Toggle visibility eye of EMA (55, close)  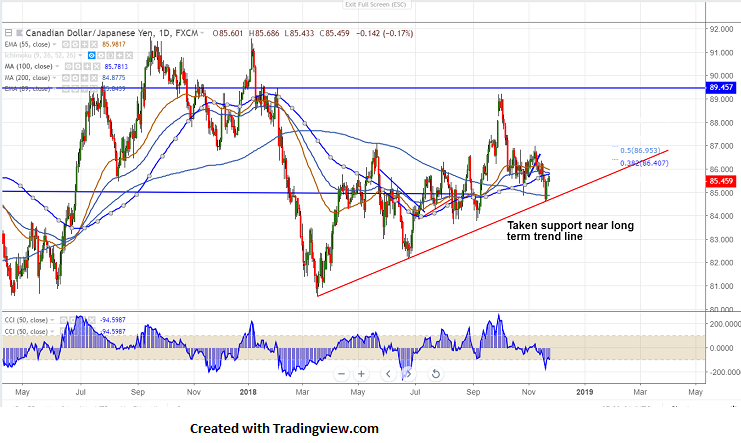coord(66,44)
